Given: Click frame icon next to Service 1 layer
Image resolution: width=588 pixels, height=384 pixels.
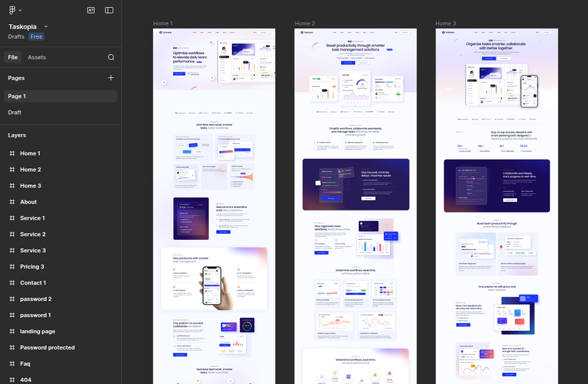Looking at the screenshot, I should pos(12,218).
